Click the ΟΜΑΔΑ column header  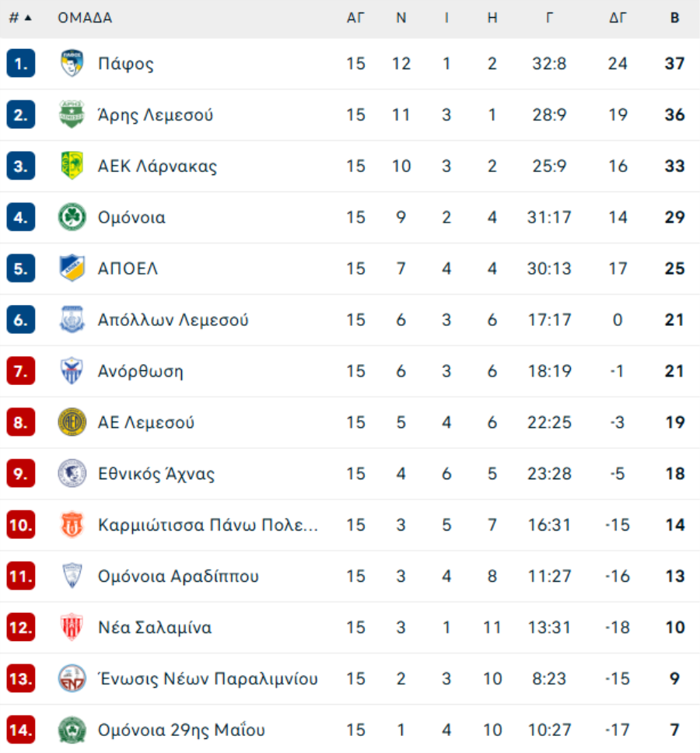85,18
